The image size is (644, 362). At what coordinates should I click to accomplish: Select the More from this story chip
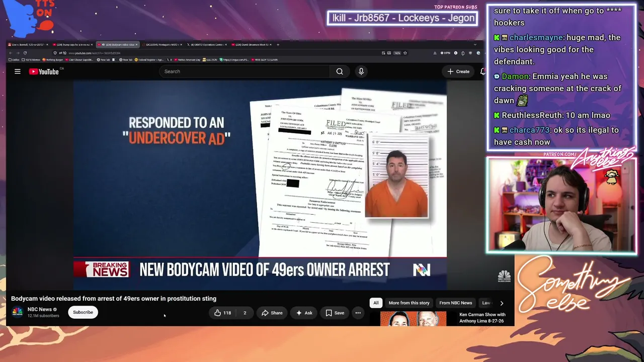pyautogui.click(x=409, y=303)
